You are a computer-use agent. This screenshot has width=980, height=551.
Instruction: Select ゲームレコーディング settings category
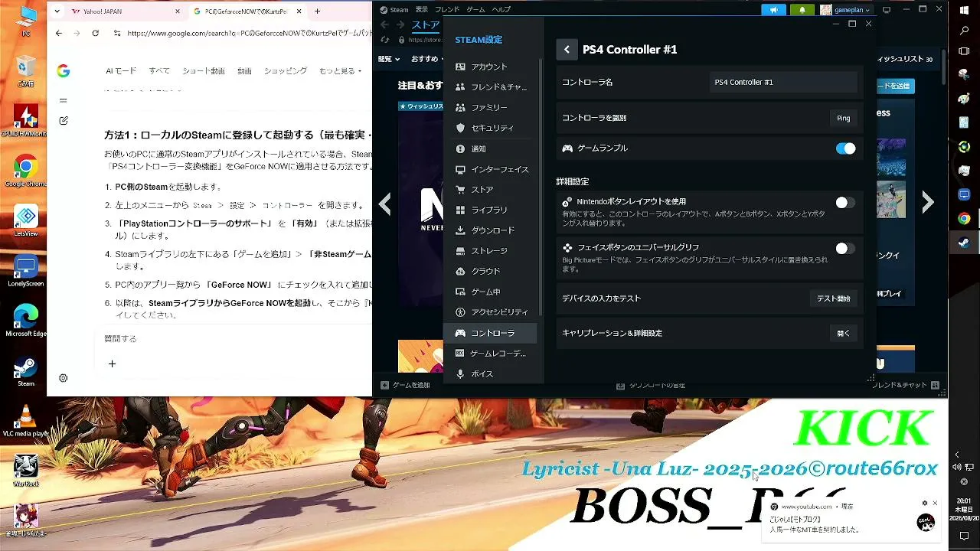(x=490, y=354)
